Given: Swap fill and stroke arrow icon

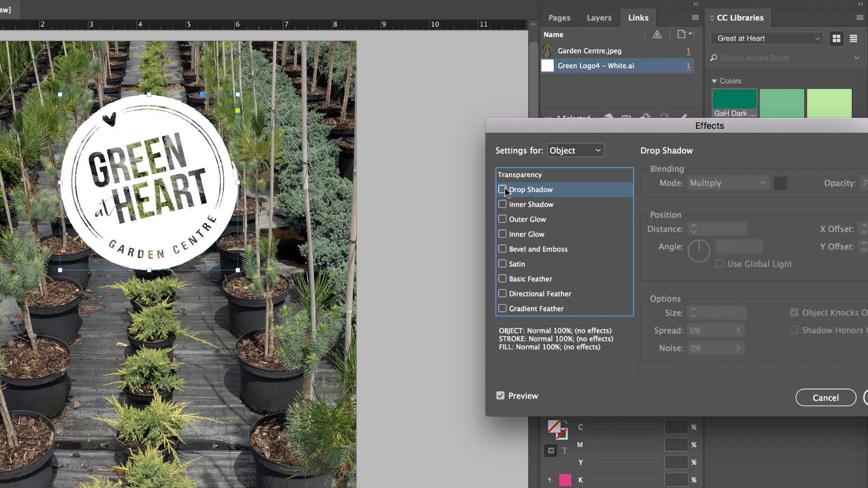Looking at the screenshot, I should tap(565, 422).
